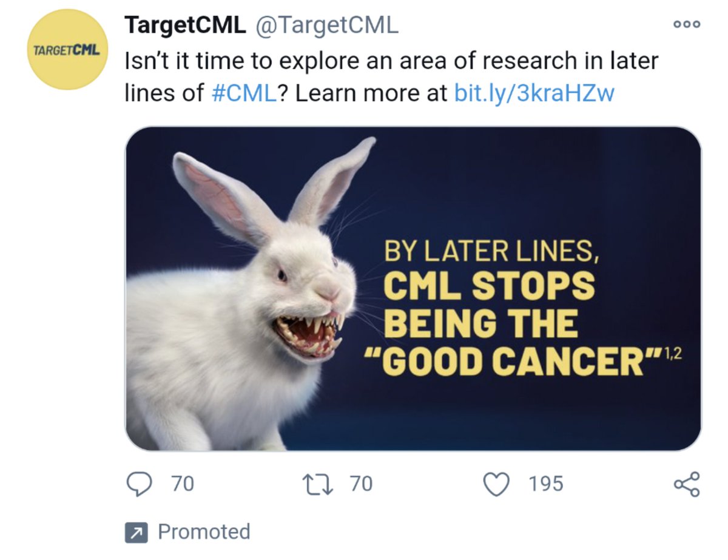Screen dimensions: 728x560
Task: Click the share icon on the tweet
Action: pos(687,484)
